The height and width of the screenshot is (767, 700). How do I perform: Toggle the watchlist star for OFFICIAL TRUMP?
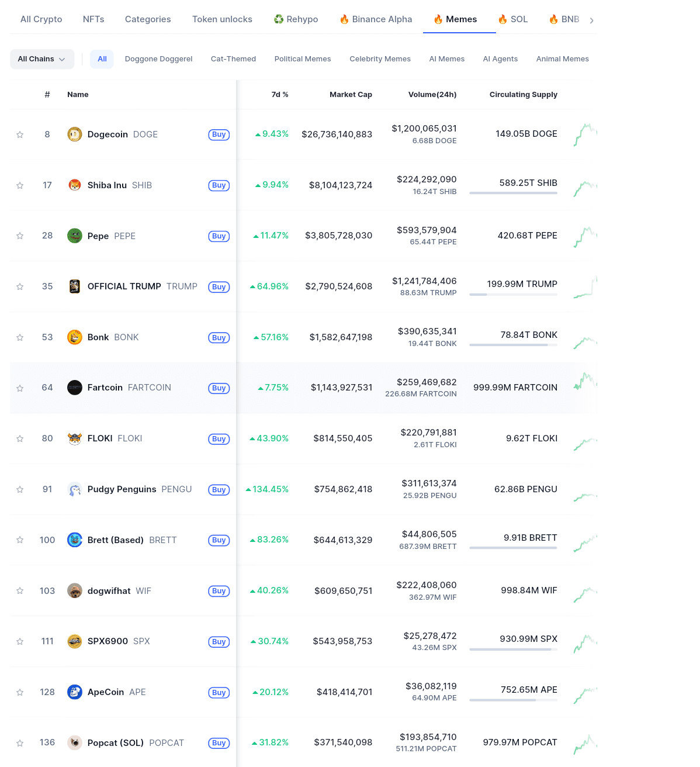20,286
